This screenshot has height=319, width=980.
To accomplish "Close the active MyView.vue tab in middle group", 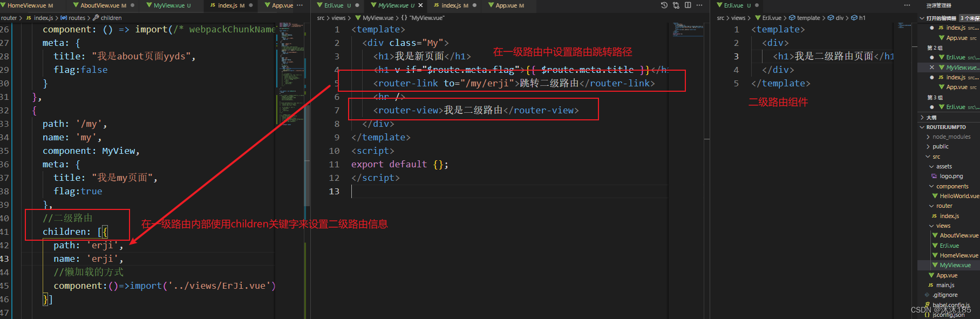I will (x=421, y=5).
